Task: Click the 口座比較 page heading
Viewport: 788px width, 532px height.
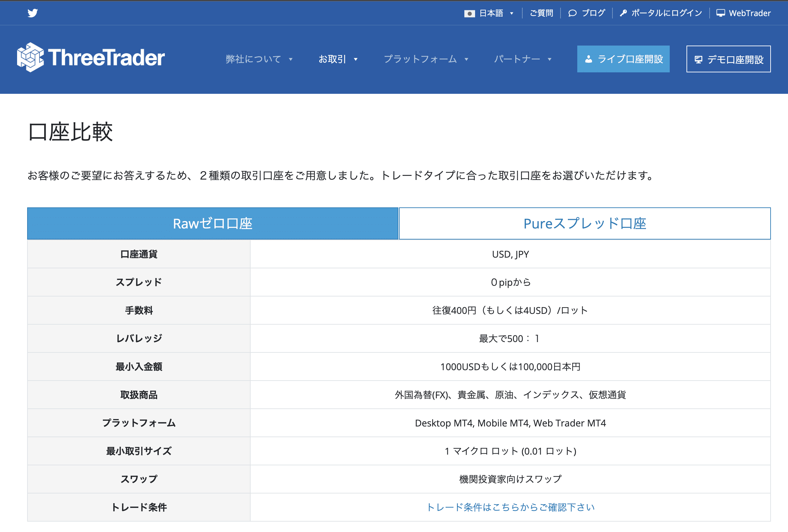Action: (70, 132)
